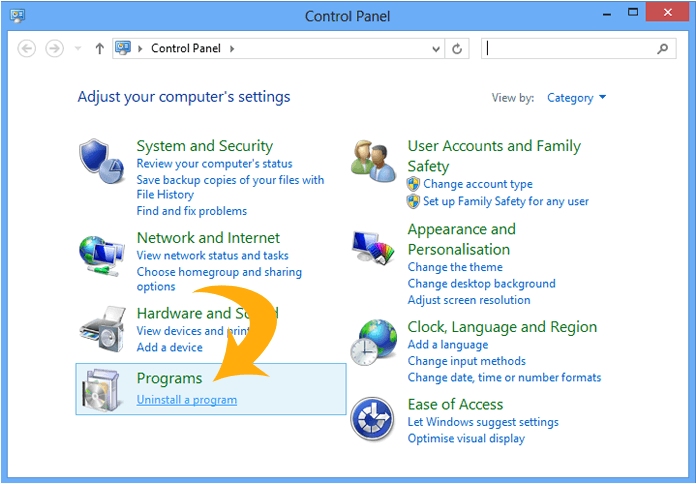Click the Control Panel address bar text
Image resolution: width=696 pixels, height=484 pixels.
coord(186,48)
